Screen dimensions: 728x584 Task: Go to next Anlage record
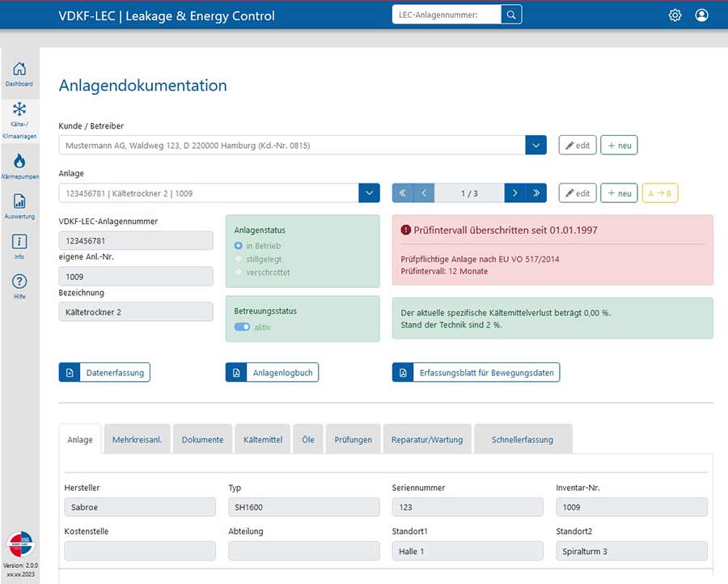pyautogui.click(x=515, y=193)
